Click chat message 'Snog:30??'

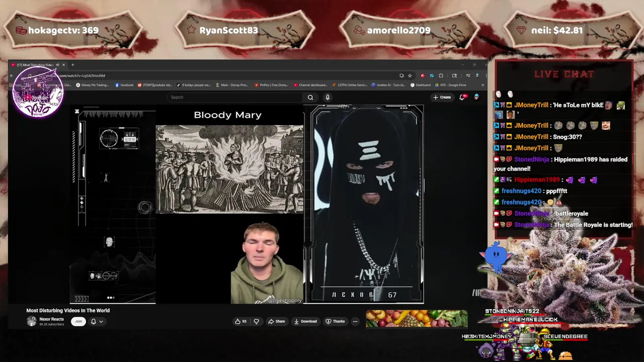(x=567, y=137)
